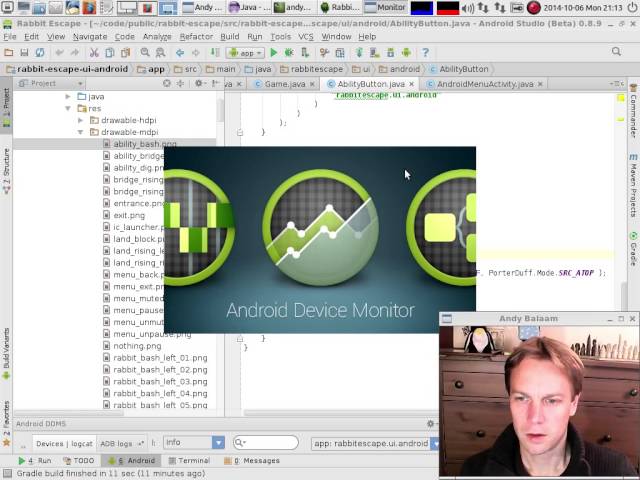Click the Cut scissors icon
640x480 pixels.
click(94, 53)
